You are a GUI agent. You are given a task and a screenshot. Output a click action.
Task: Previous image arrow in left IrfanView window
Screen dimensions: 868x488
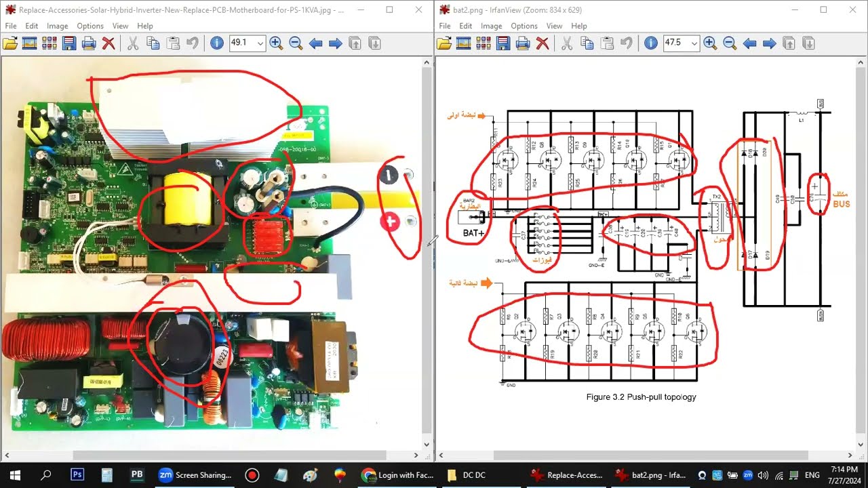coord(315,43)
